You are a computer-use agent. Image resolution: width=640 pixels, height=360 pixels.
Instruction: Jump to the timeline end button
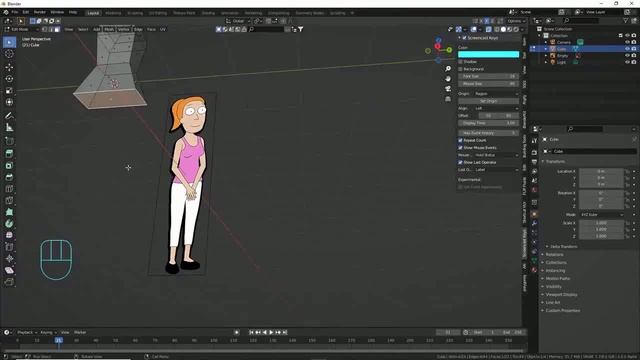click(285, 332)
